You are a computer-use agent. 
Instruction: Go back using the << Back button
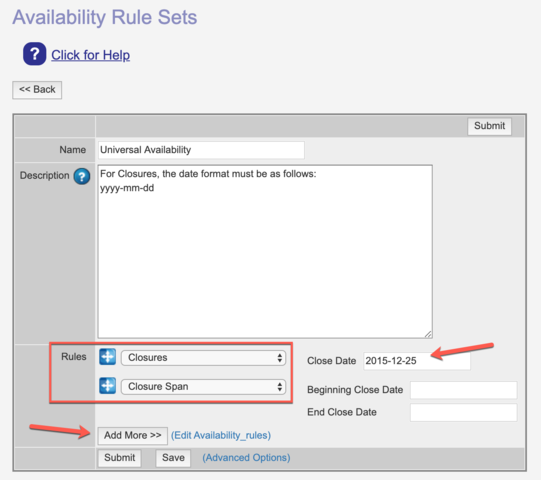click(x=37, y=90)
